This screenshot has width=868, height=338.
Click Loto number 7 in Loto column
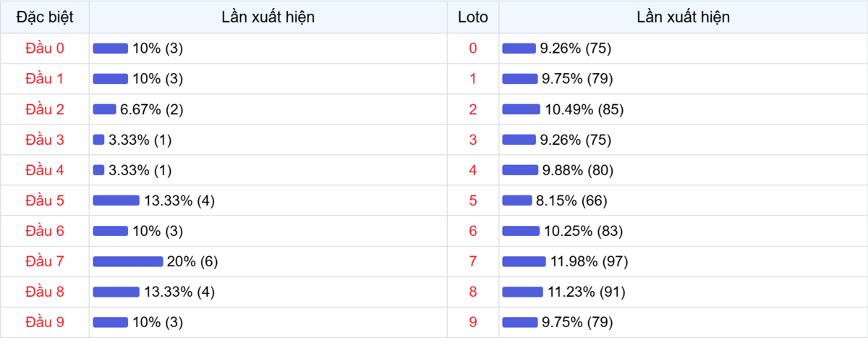coord(473,261)
